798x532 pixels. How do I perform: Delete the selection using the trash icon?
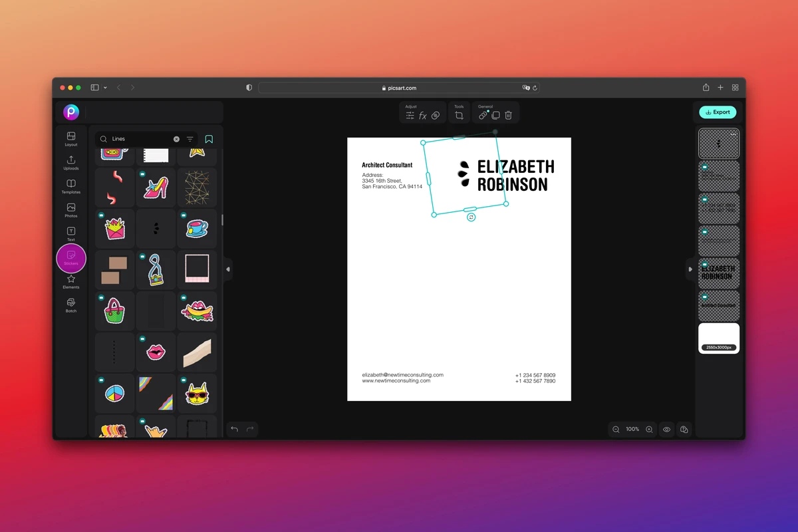507,114
